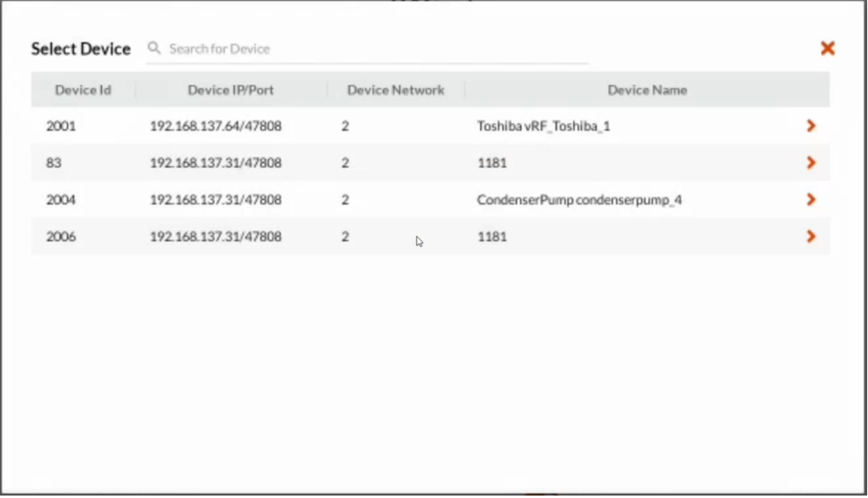Screen dimensions: 868x498
Task: Select device ID 2004 cell
Action: pos(61,199)
